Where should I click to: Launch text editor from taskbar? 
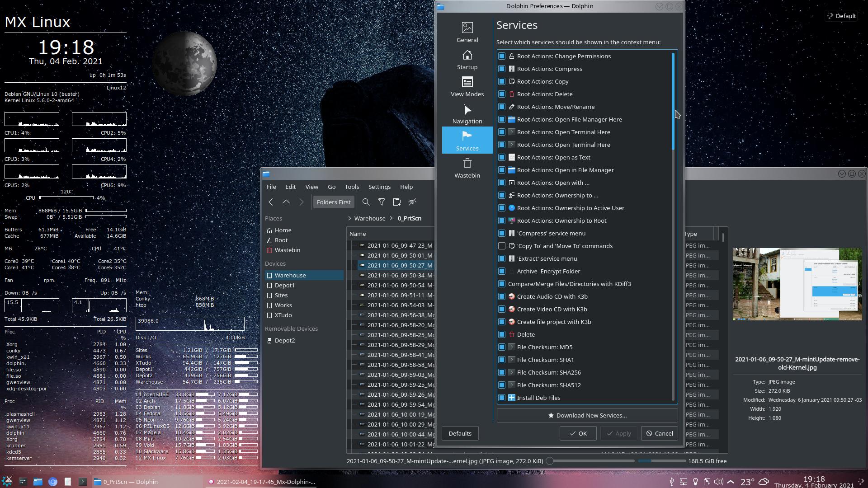pos(68,482)
